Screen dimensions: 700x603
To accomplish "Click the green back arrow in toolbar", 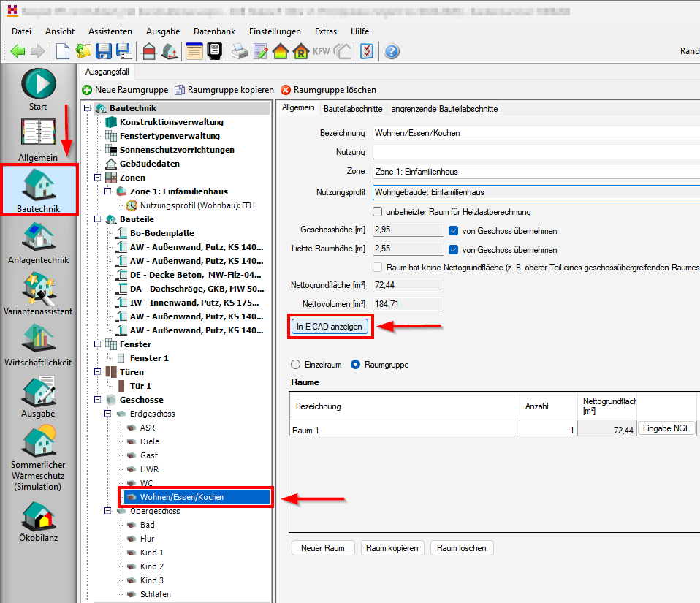I will (18, 51).
